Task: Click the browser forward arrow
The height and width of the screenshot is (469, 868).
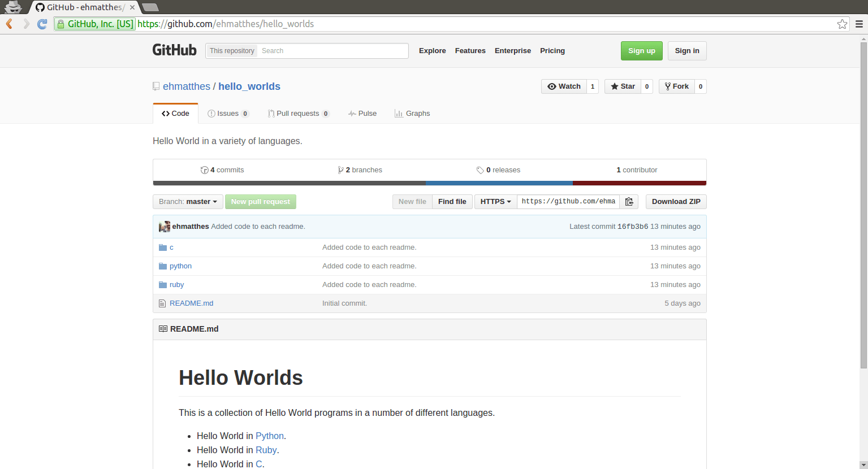Action: (x=26, y=24)
